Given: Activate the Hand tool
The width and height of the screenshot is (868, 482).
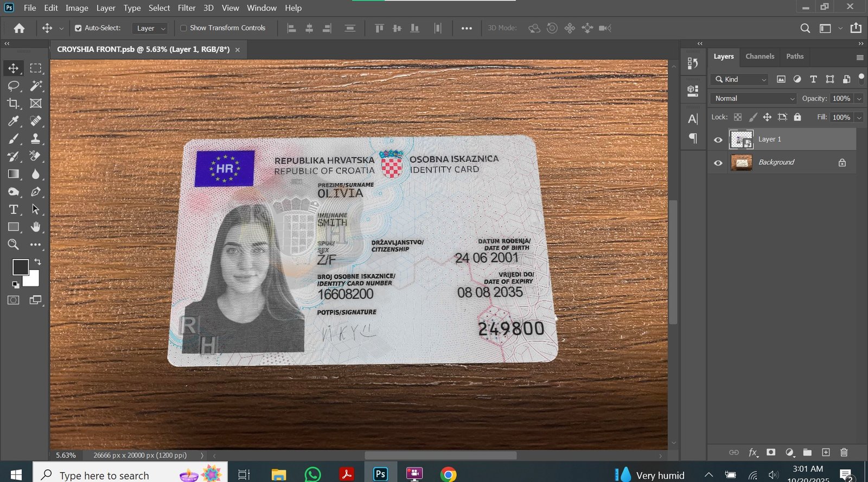Looking at the screenshot, I should (x=36, y=227).
